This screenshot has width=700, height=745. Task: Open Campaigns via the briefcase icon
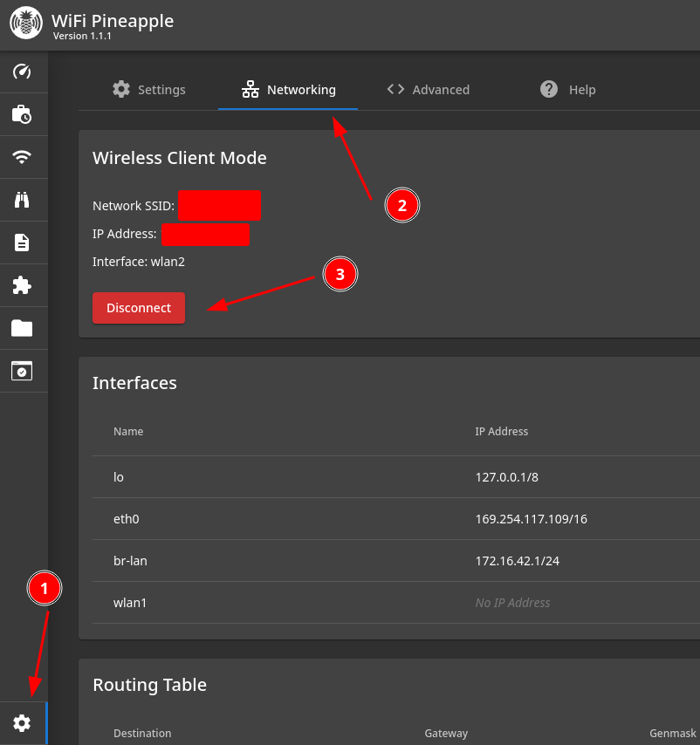pyautogui.click(x=22, y=114)
